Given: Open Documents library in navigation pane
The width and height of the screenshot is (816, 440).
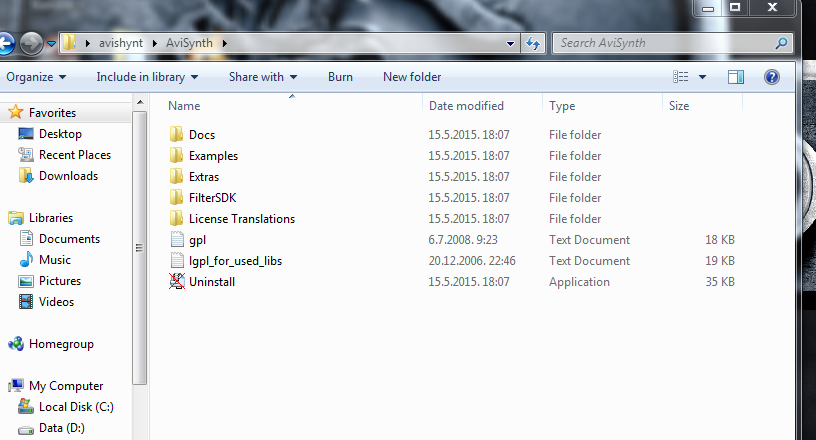Looking at the screenshot, I should tap(69, 238).
